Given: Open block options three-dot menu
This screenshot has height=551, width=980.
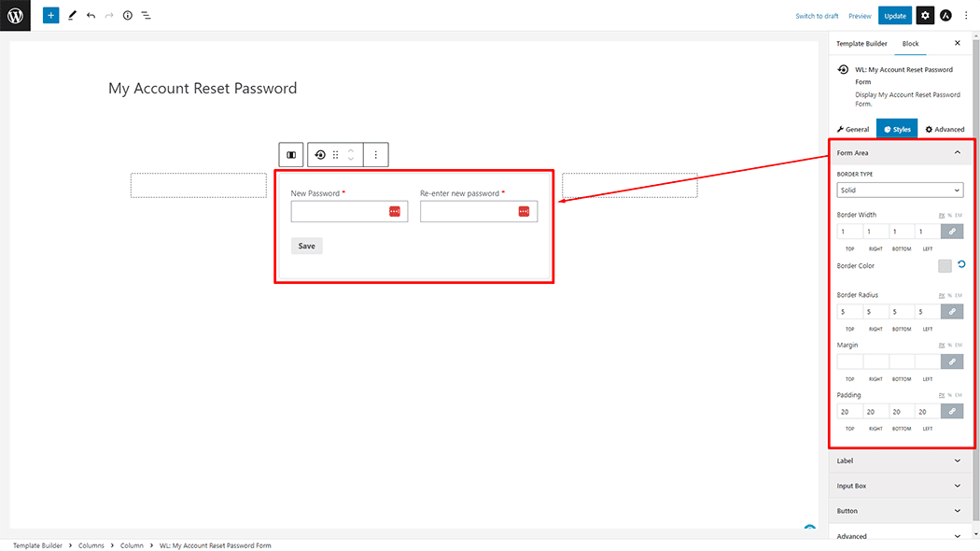Looking at the screenshot, I should pos(375,154).
